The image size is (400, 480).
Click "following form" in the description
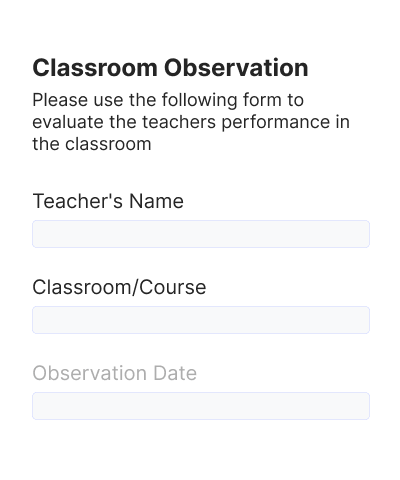click(x=222, y=101)
